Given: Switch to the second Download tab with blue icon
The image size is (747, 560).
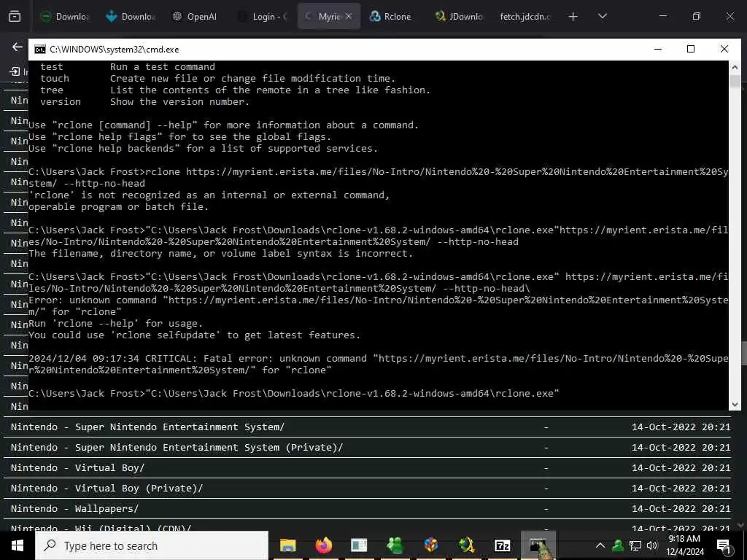Looking at the screenshot, I should click(131, 17).
